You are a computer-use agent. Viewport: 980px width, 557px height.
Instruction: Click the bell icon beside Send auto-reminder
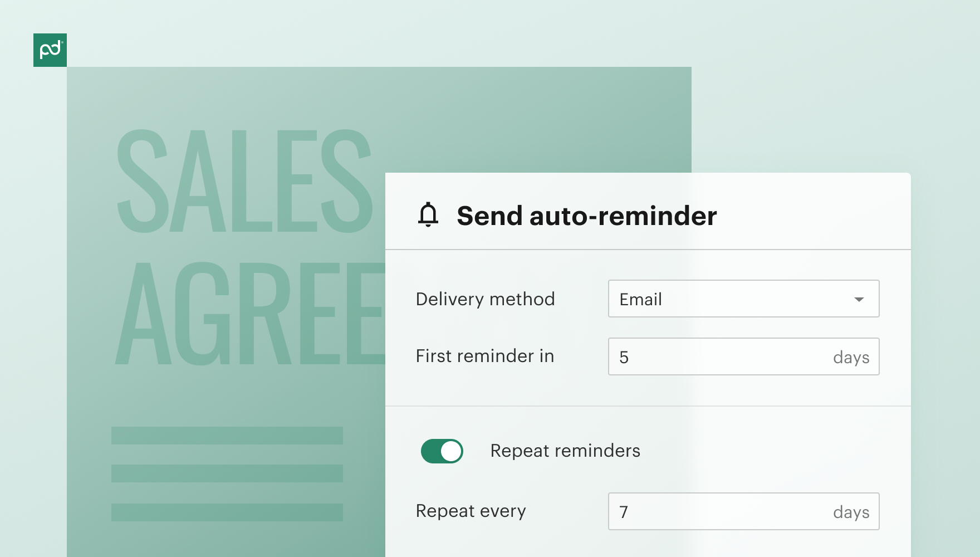pos(428,215)
